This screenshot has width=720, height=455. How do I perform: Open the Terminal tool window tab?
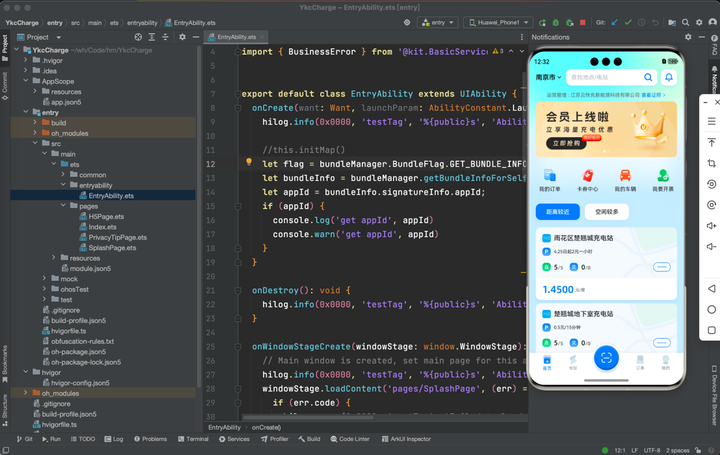tap(193, 439)
